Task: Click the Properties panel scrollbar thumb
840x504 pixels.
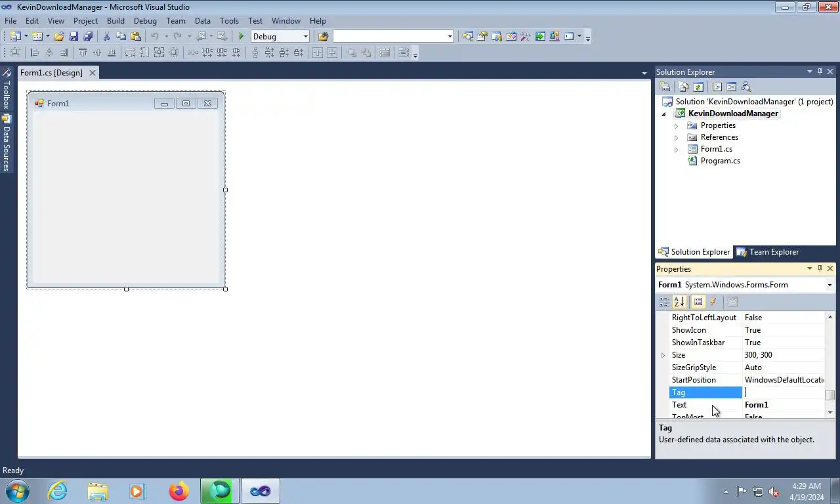Action: [x=830, y=395]
